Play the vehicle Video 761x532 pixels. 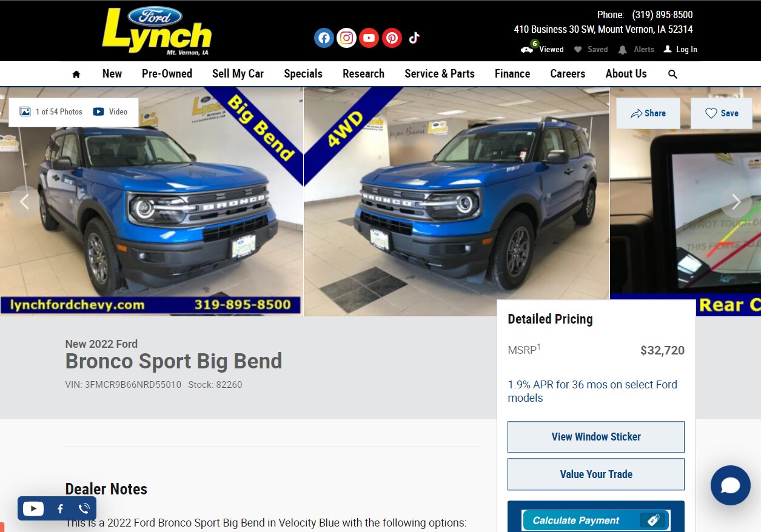(110, 112)
